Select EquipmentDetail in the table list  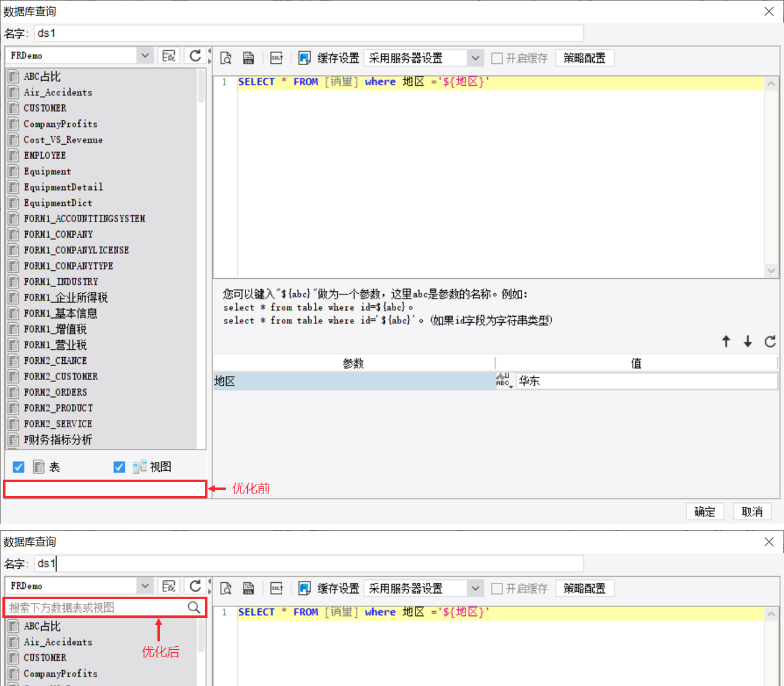[x=63, y=187]
